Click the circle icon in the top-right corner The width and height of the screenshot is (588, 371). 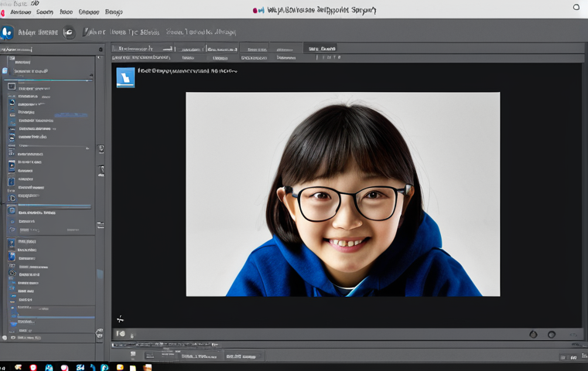(x=576, y=7)
